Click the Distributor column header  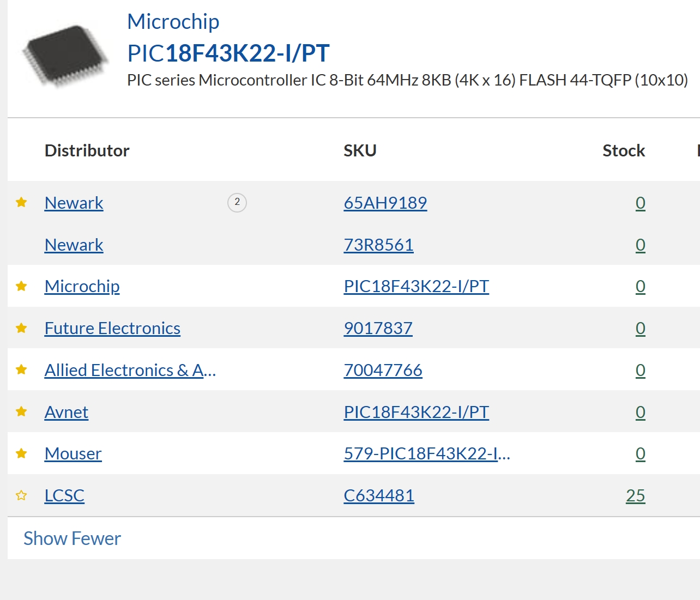(x=87, y=150)
